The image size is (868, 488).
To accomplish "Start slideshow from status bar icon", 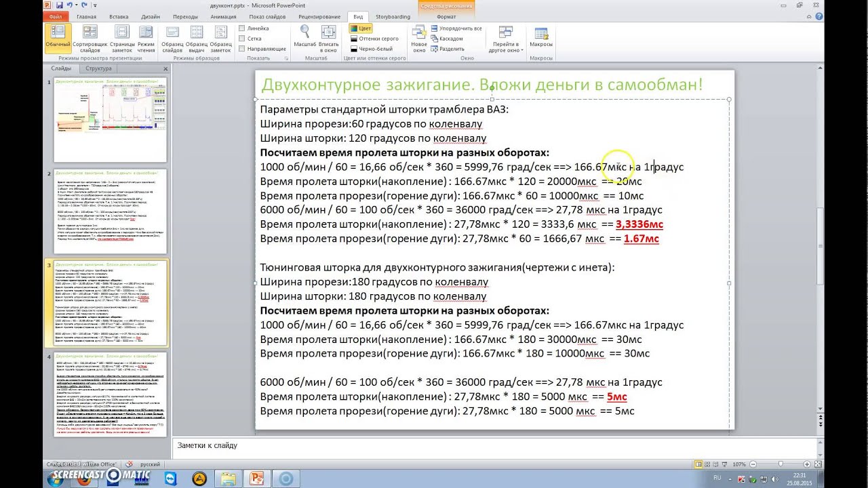I will tap(724, 464).
